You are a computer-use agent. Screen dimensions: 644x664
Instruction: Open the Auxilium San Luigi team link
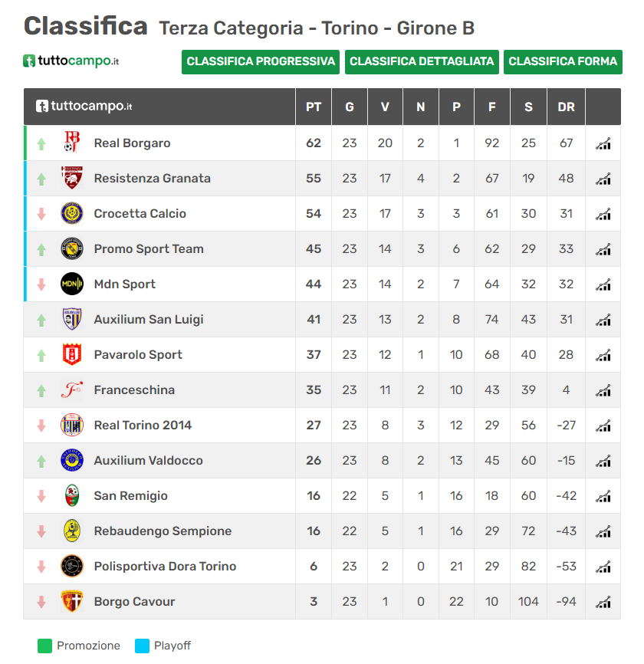coord(149,320)
